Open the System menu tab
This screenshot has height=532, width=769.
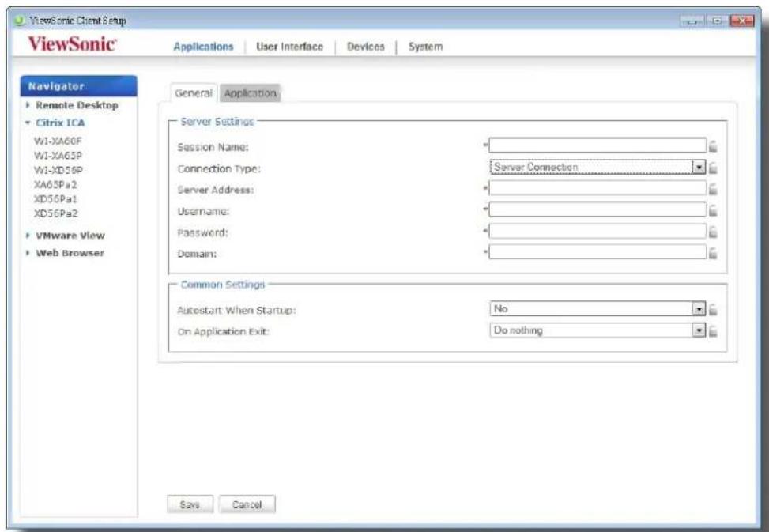(426, 47)
